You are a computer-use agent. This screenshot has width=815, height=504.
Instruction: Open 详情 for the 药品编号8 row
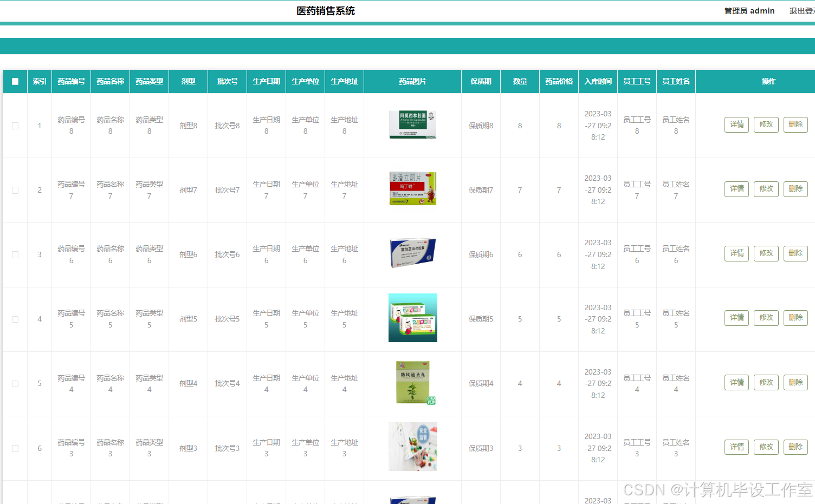(x=736, y=125)
